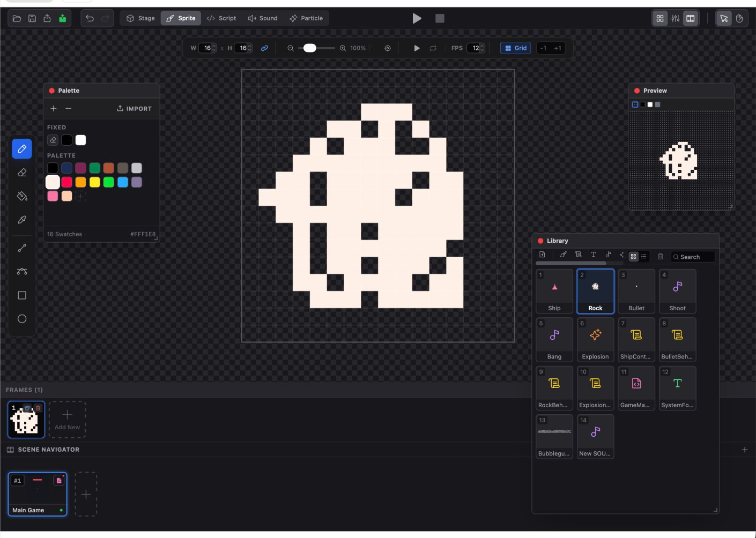The height and width of the screenshot is (538, 756).
Task: Click the +1 frame shift button
Action: pyautogui.click(x=558, y=48)
